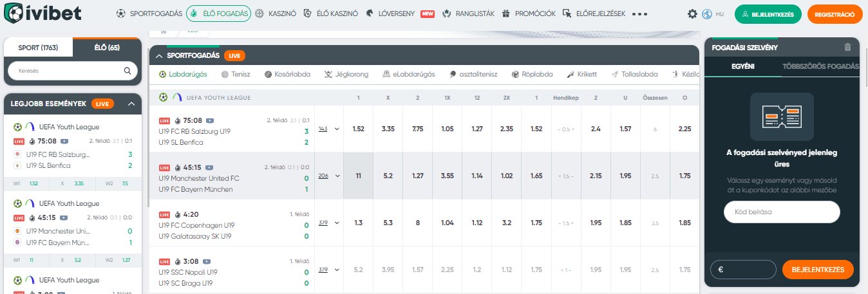This screenshot has height=294, width=868.
Task: Empty the bet slip with trash icon
Action: click(847, 47)
